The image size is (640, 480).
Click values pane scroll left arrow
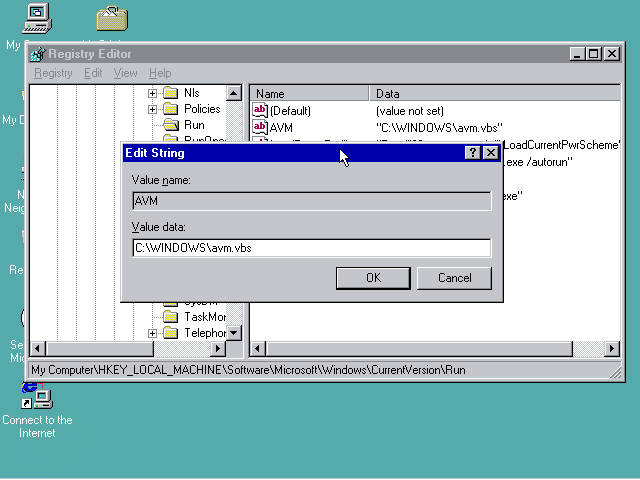point(257,349)
